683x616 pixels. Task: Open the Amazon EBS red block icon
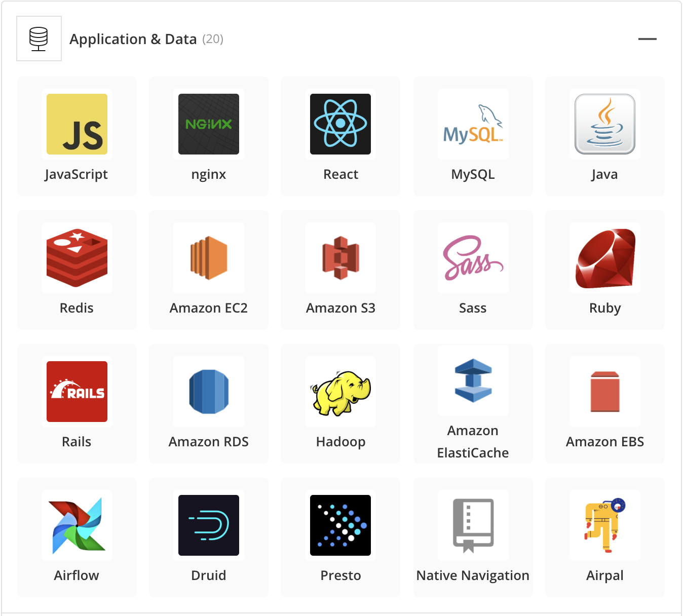coord(605,392)
